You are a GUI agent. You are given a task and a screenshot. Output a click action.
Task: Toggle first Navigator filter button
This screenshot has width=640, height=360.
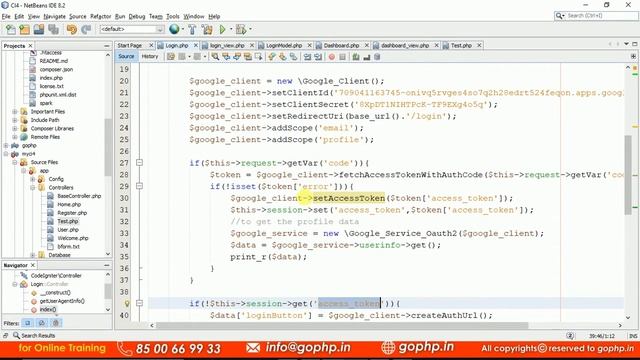click(x=28, y=323)
